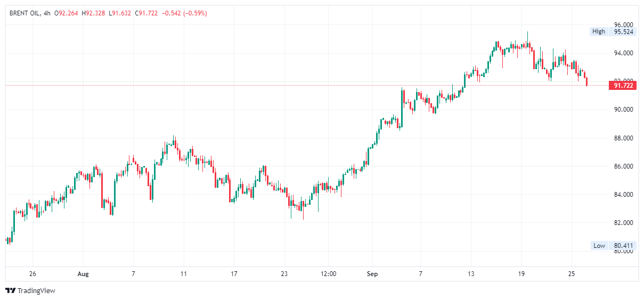Click the TradingView text link
The height and width of the screenshot is (300, 644).
coord(36,291)
